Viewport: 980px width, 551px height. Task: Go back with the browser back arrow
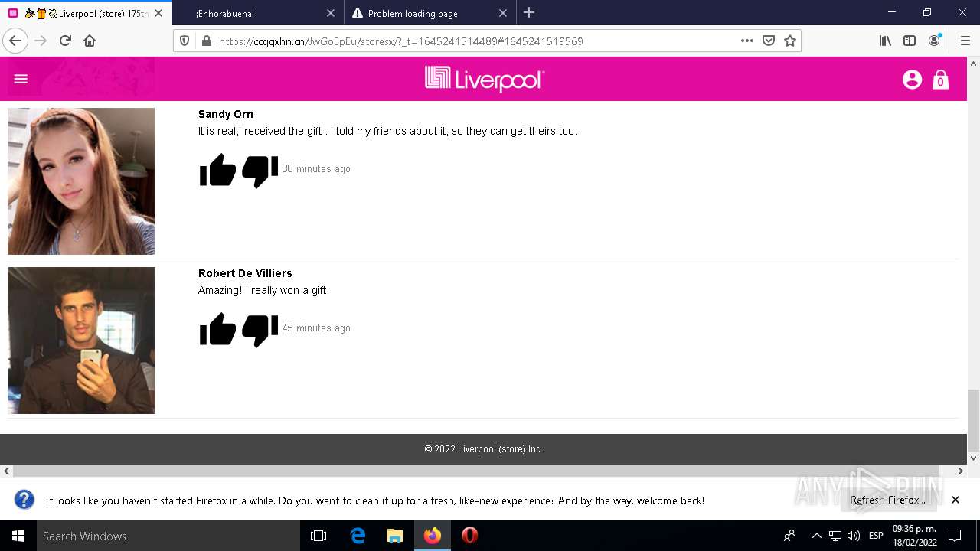(15, 41)
